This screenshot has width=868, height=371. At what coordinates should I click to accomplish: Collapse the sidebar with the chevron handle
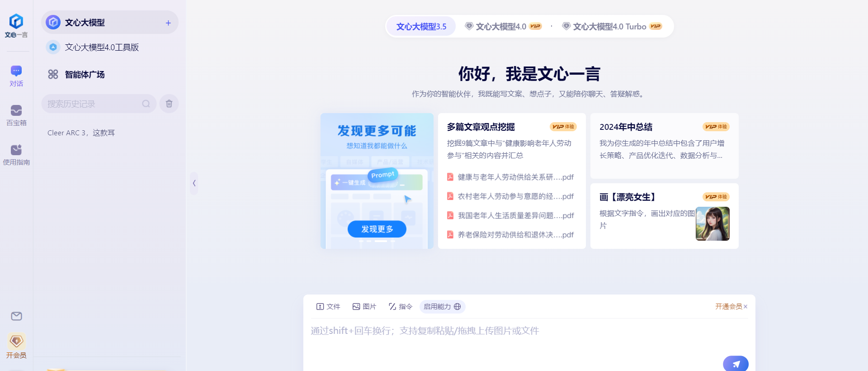[194, 183]
